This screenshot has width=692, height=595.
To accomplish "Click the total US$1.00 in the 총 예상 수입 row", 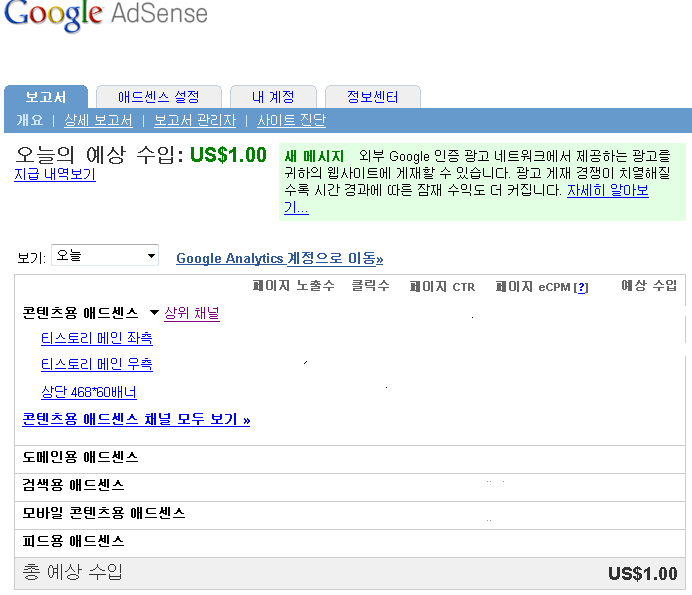I will (x=643, y=574).
